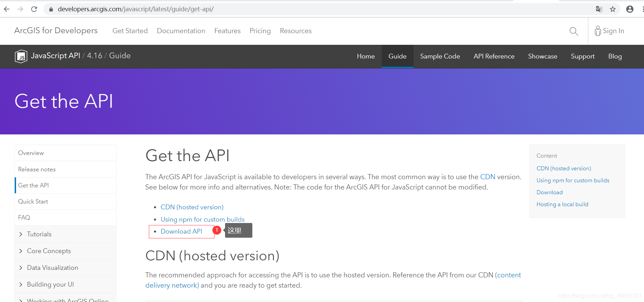Click the CDN link in the intro paragraph
644x302 pixels.
[488, 177]
